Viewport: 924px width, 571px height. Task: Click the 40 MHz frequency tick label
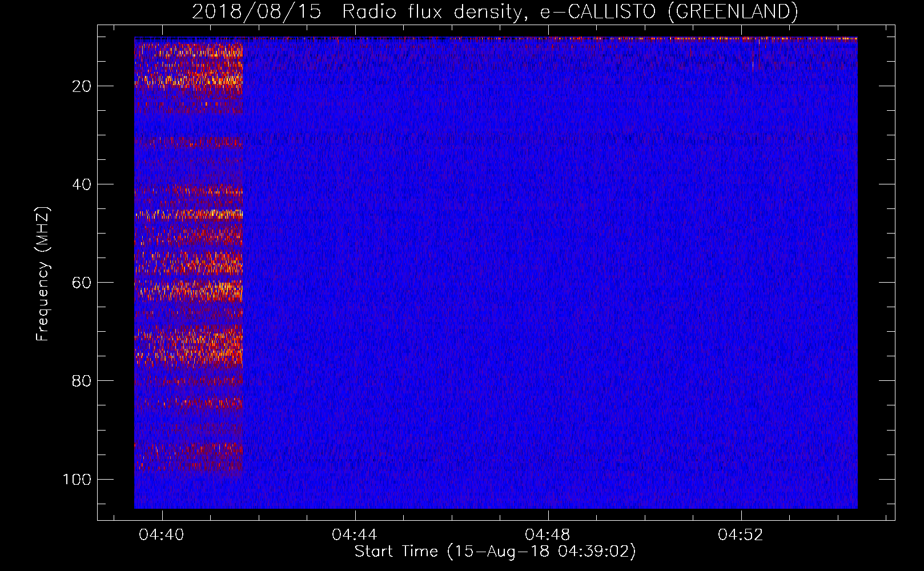(x=82, y=184)
